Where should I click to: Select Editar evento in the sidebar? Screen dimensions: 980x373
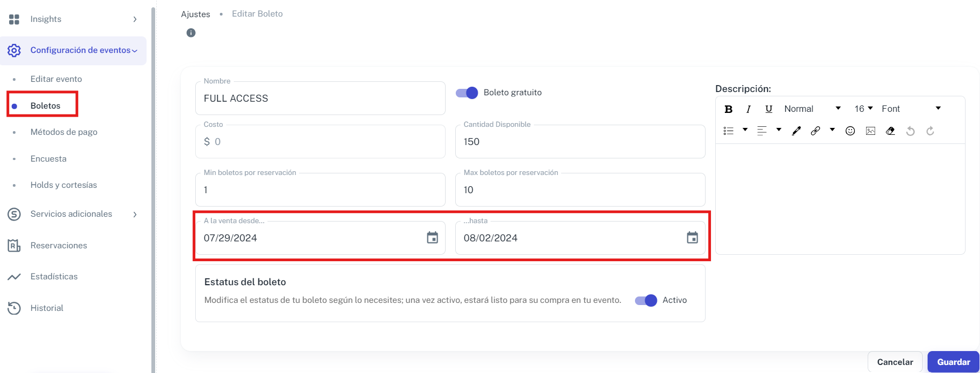coord(56,79)
